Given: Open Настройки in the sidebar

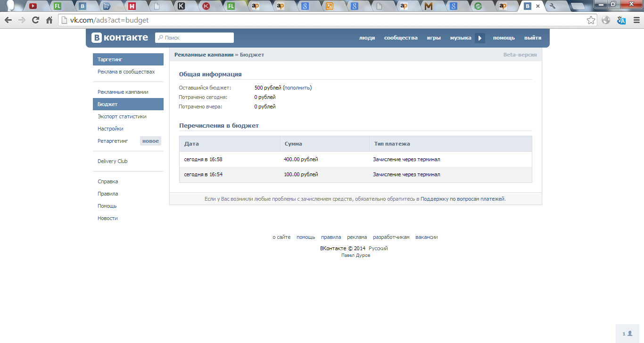Looking at the screenshot, I should 128,129.
